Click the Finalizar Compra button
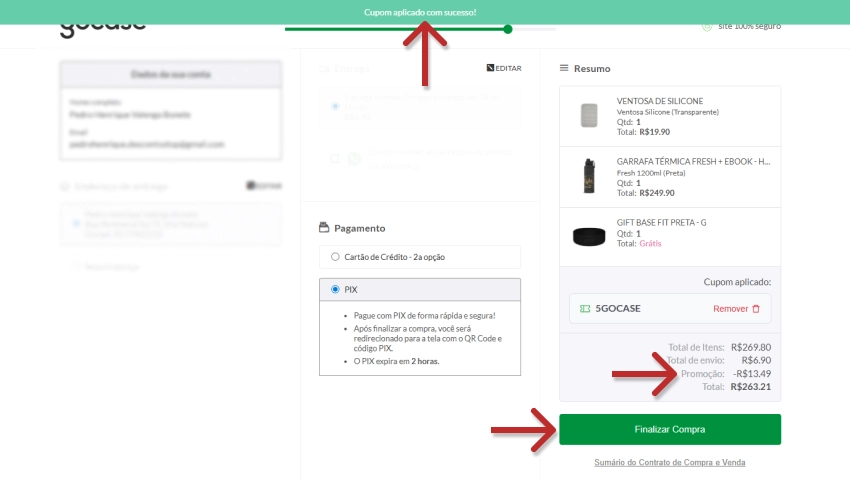Screen dimensions: 850x480 click(x=669, y=429)
